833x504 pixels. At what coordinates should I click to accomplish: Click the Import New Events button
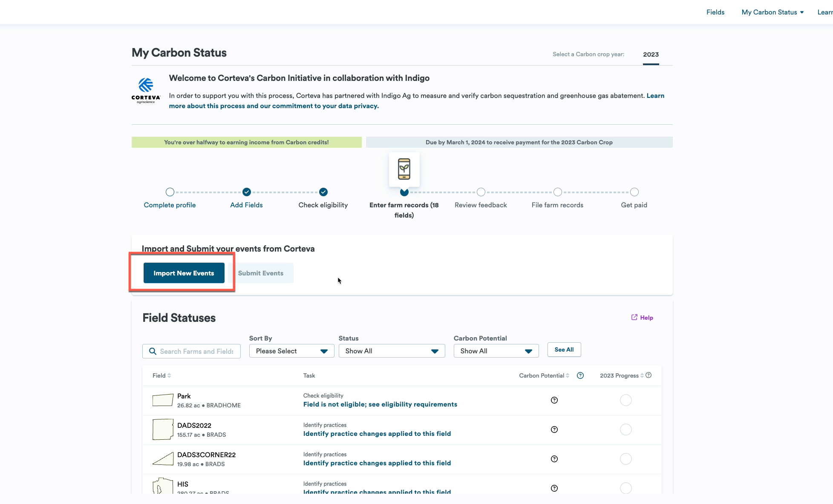click(184, 273)
